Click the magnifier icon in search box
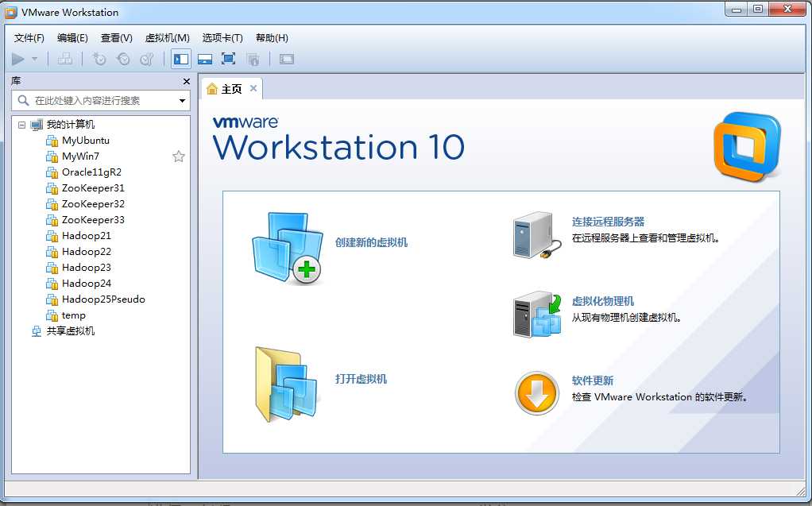The width and height of the screenshot is (812, 506). (23, 100)
